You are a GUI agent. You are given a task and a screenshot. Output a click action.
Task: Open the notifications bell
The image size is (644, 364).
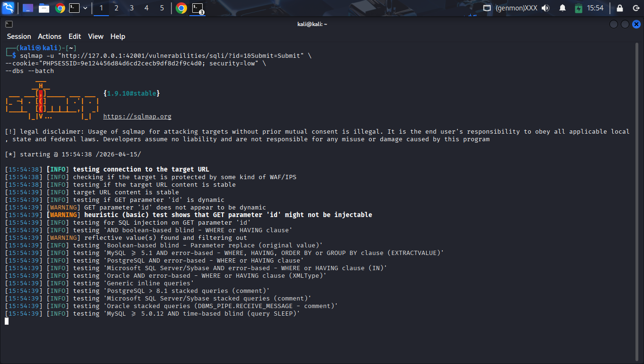(563, 8)
